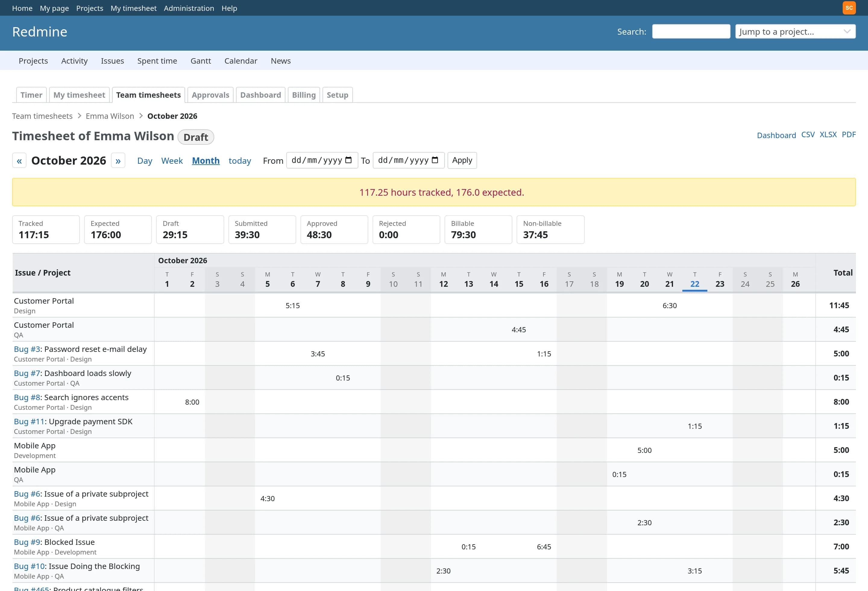Click the Approved 48:30 summary card
The image size is (868, 591).
pos(334,229)
